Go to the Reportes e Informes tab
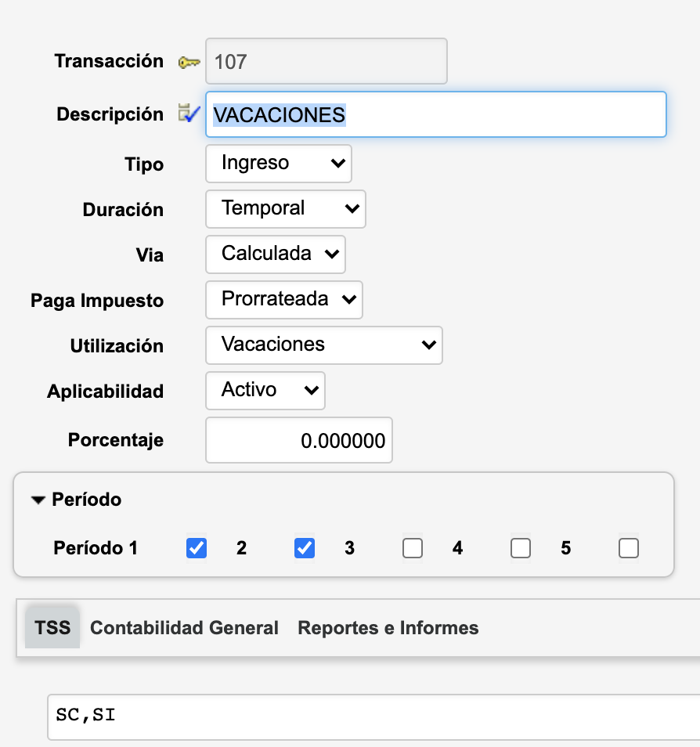Screen dimensions: 700x747 pyautogui.click(x=388, y=628)
